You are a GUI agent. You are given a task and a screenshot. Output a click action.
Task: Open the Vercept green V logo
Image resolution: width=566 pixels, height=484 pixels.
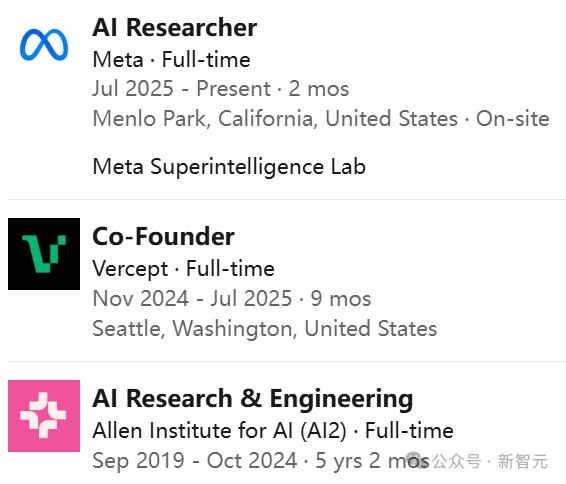(44, 254)
